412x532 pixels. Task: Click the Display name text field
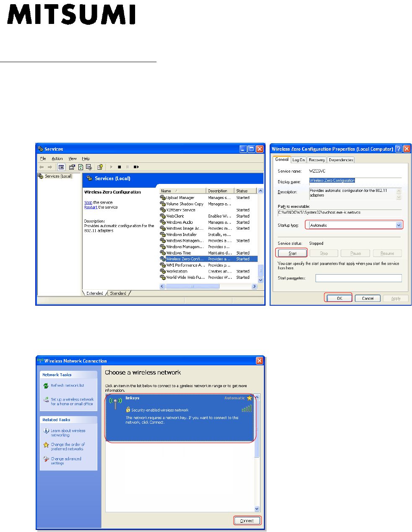355,181
